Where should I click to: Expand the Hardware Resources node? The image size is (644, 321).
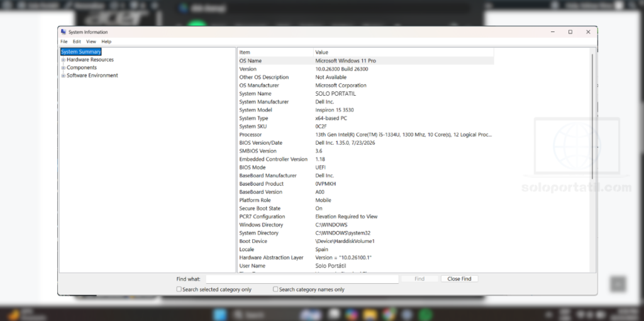tap(64, 60)
